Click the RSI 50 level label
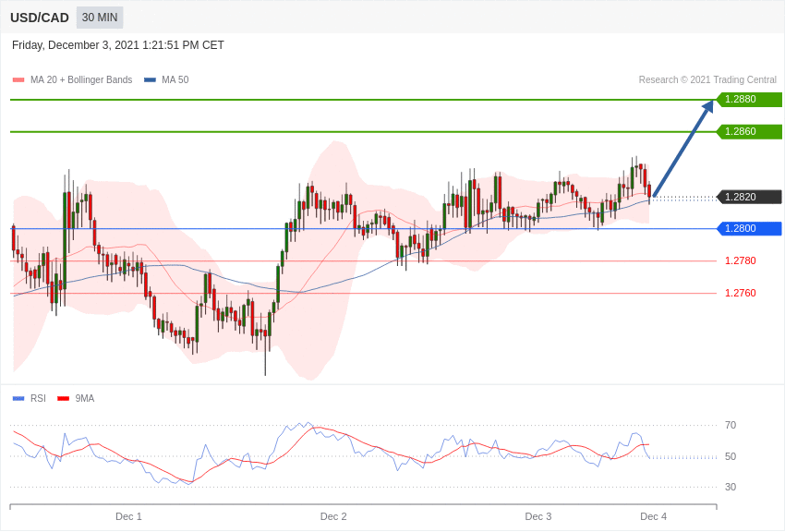This screenshot has width=785, height=532. (x=731, y=456)
